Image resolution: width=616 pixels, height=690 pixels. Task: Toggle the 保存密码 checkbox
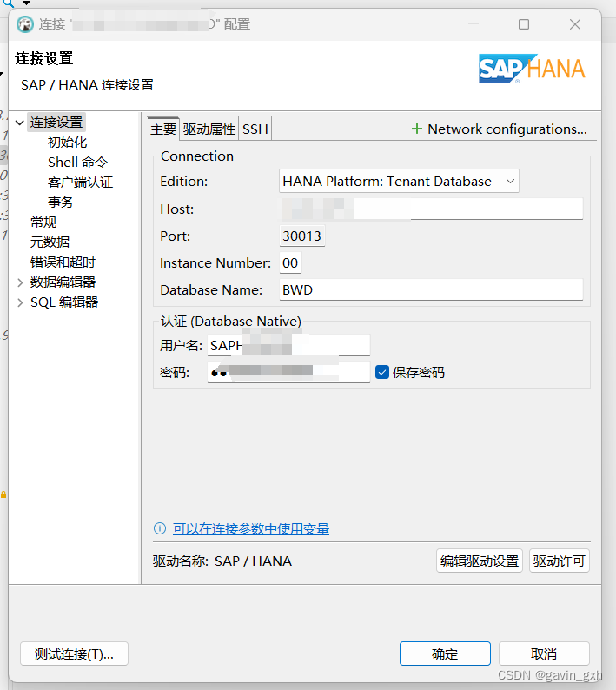click(382, 372)
